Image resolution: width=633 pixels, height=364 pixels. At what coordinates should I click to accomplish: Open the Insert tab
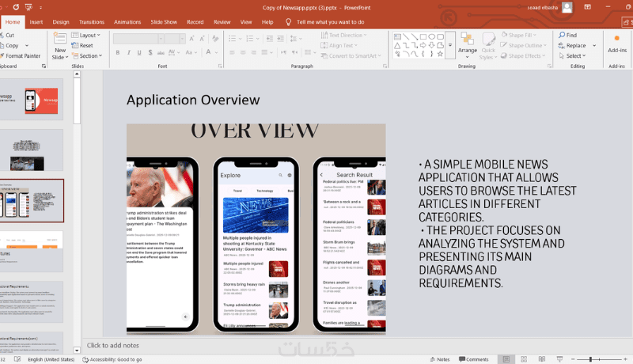(x=36, y=22)
